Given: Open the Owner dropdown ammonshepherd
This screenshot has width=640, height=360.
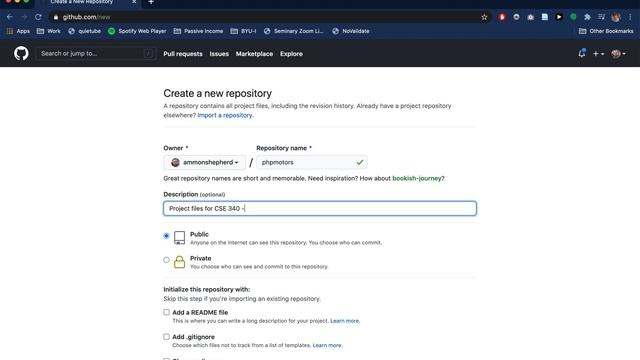Looking at the screenshot, I should (x=204, y=162).
